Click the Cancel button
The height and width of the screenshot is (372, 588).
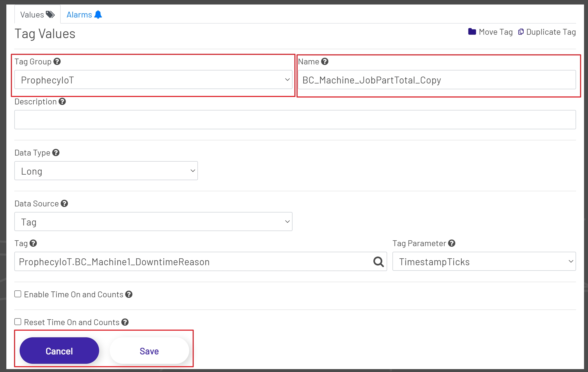click(59, 351)
